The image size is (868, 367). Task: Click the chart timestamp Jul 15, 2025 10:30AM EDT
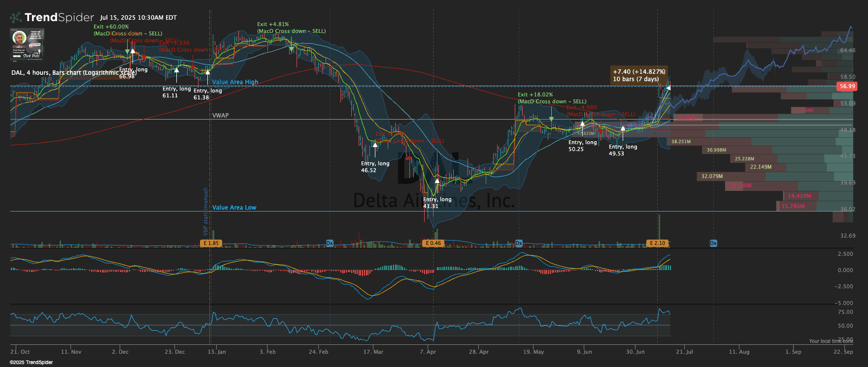point(138,18)
